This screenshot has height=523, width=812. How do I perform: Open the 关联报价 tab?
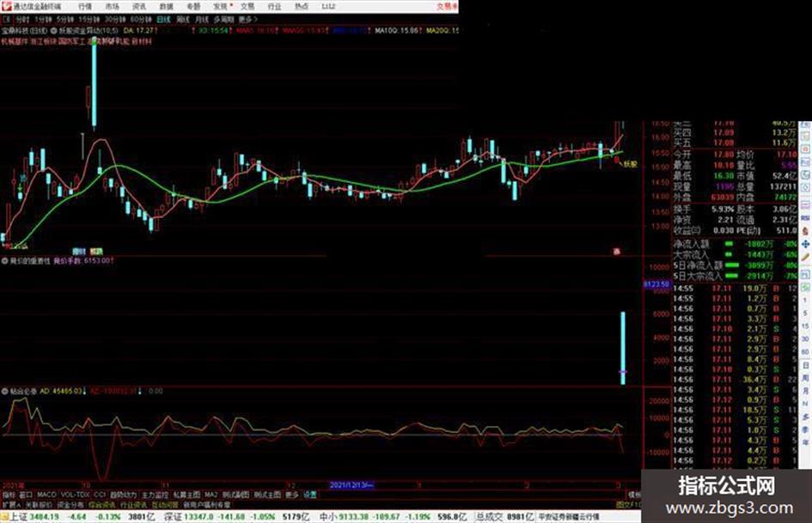pyautogui.click(x=39, y=505)
